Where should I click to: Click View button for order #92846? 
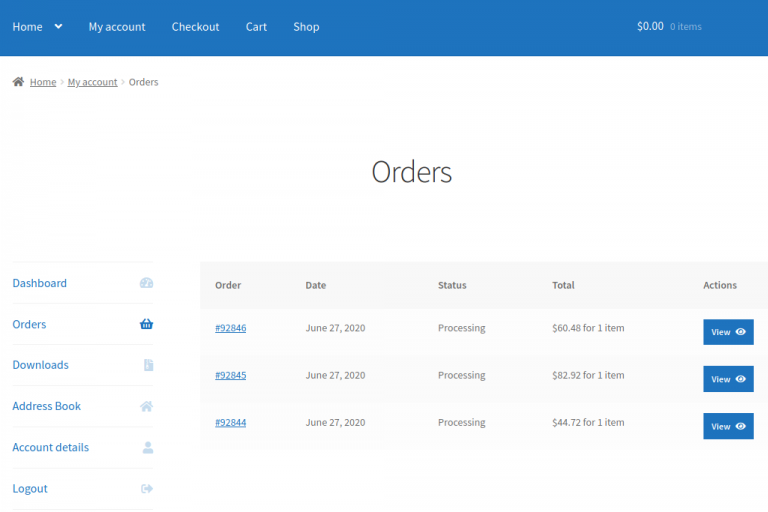point(728,332)
